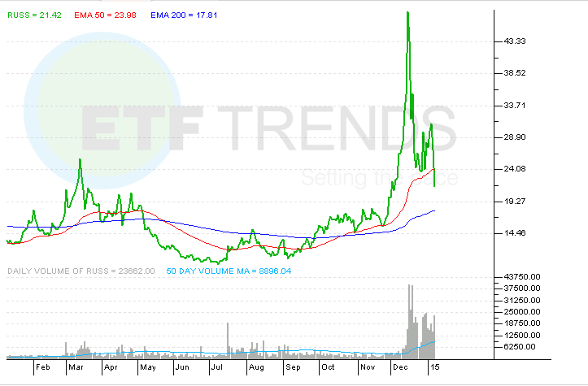Click '50 DAY VOLUME MA = 8896.04' label
Image resolution: width=588 pixels, height=386 pixels.
[229, 271]
